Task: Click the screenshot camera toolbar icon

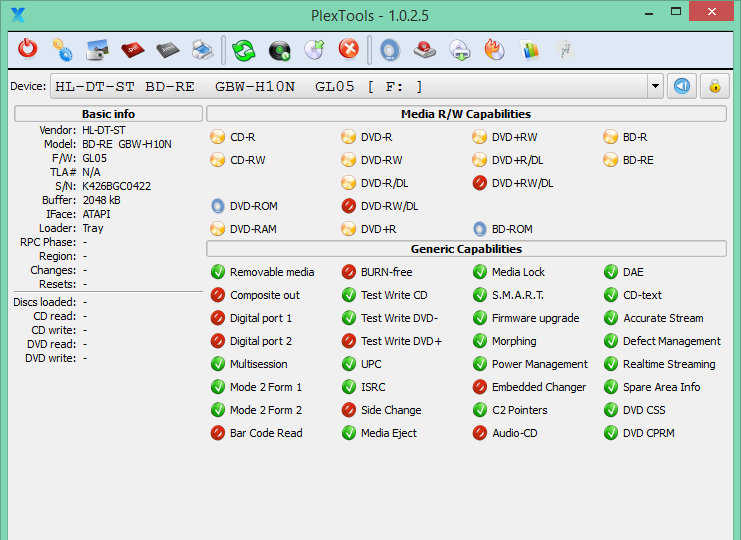Action: (x=97, y=50)
